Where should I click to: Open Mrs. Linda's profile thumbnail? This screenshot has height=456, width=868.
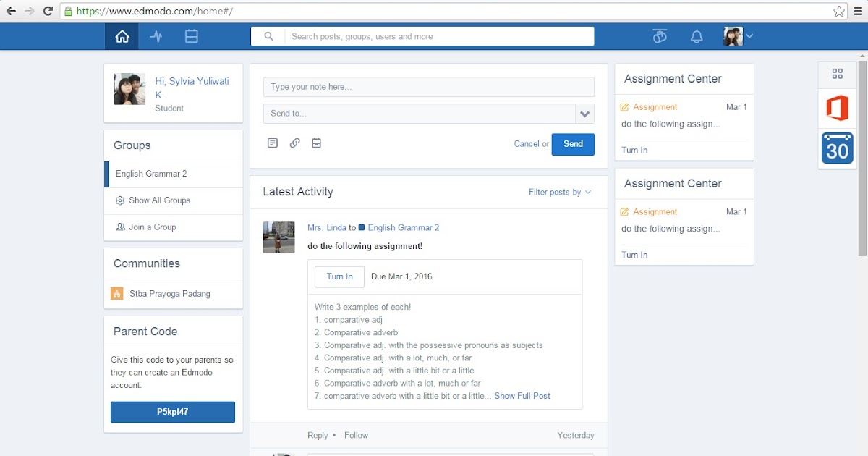click(278, 237)
